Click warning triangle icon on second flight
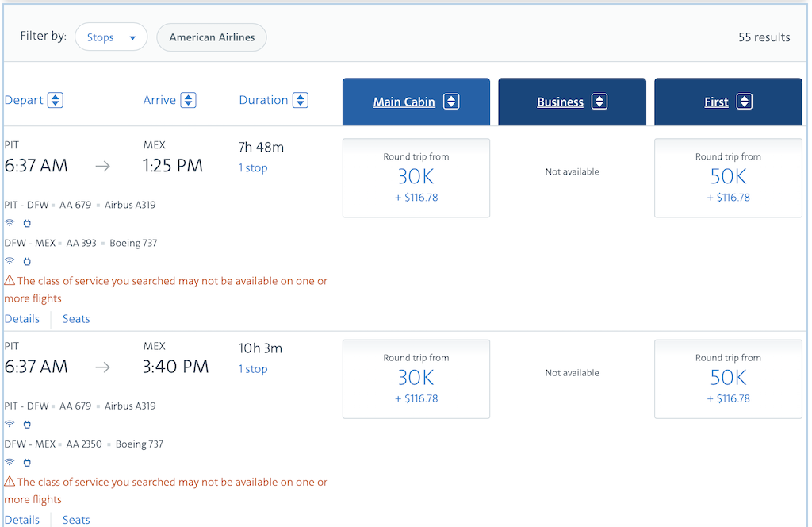The width and height of the screenshot is (812, 527). pyautogui.click(x=10, y=482)
